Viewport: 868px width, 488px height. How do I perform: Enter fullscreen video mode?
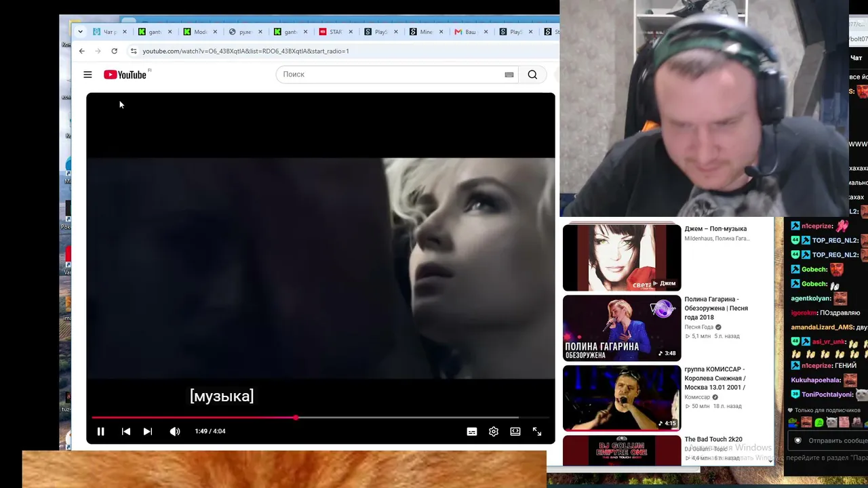point(537,431)
